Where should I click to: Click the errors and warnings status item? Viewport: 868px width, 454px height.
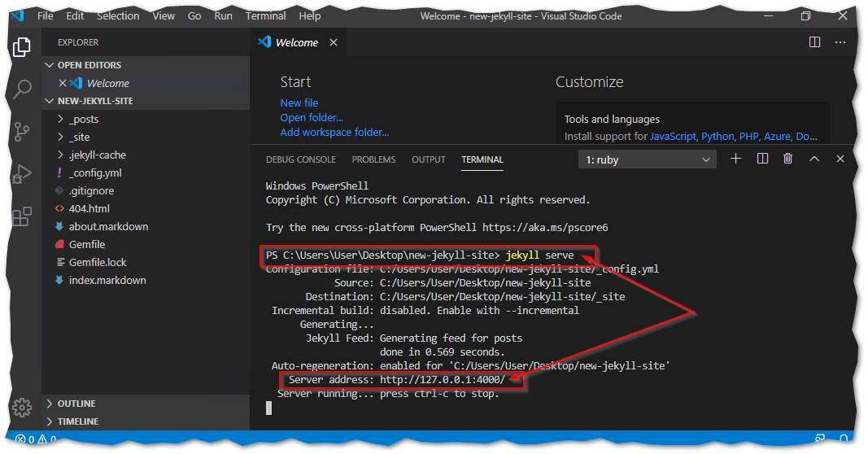34,439
